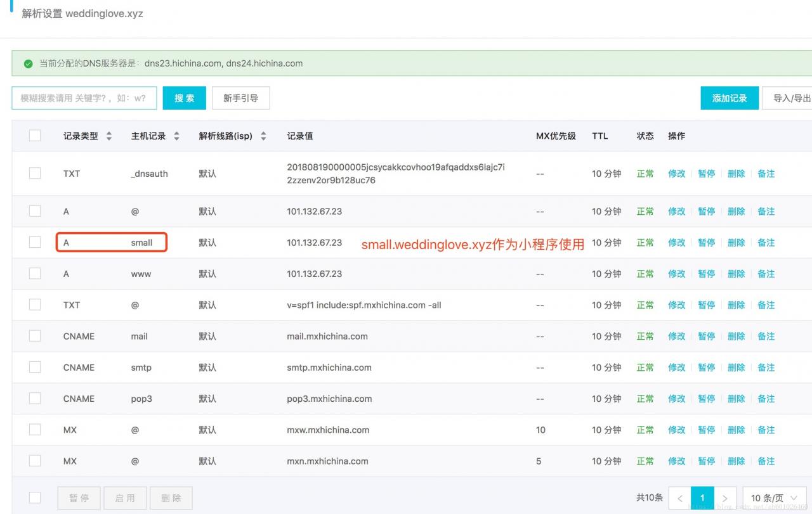Click record value mail.mxhichina.com
Screen dimensions: 812x514
tap(327, 337)
